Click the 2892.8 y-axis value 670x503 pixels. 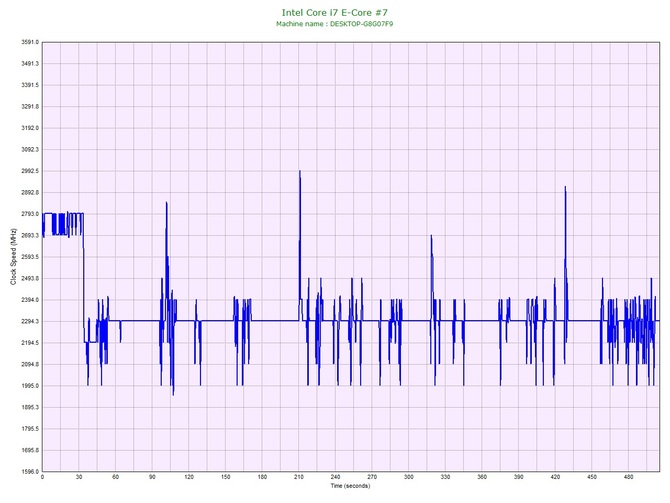click(x=30, y=193)
